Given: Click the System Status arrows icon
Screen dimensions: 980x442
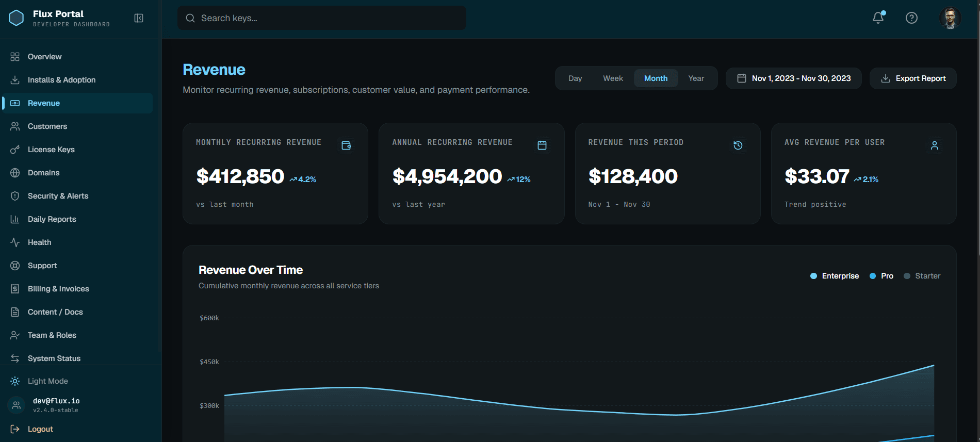Looking at the screenshot, I should click(x=15, y=358).
